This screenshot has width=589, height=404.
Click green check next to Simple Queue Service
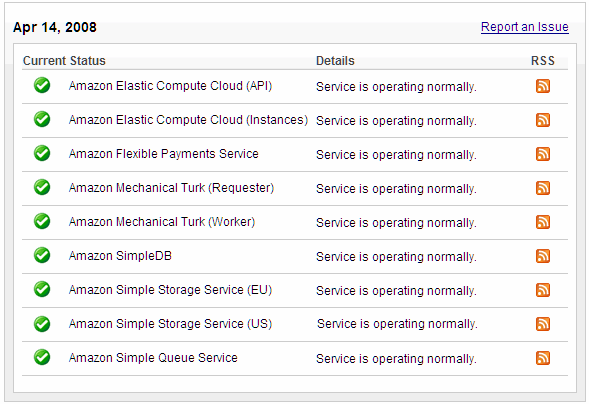(42, 357)
